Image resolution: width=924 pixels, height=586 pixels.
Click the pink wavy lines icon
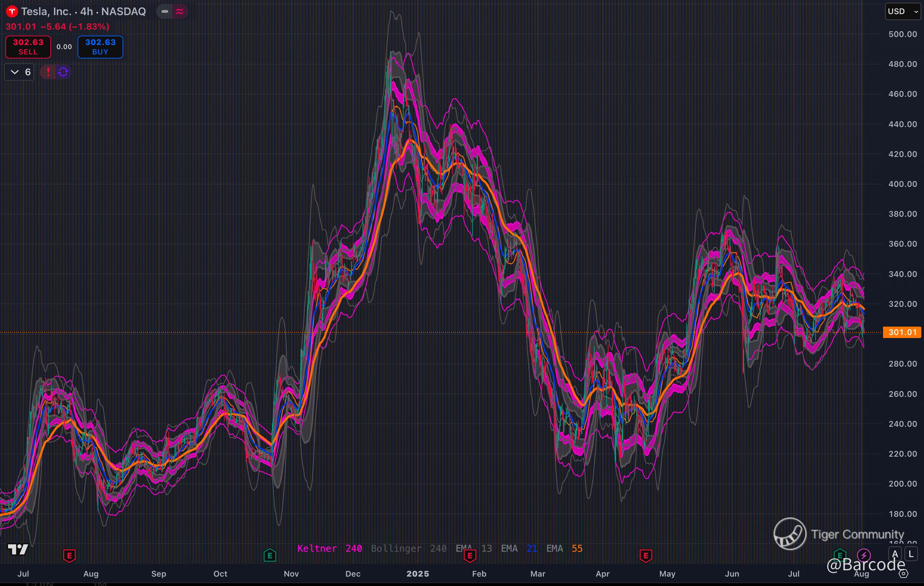pyautogui.click(x=180, y=11)
